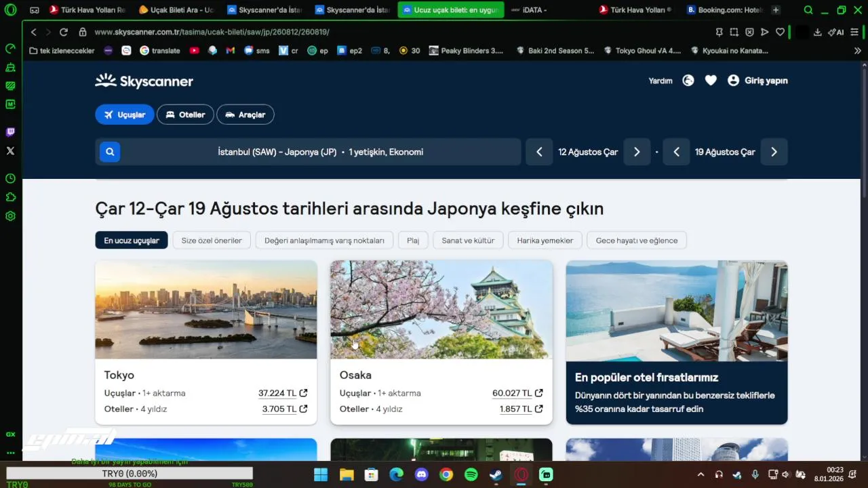This screenshot has width=868, height=488.
Task: Open the Gmail bookmark icon
Action: click(231, 51)
